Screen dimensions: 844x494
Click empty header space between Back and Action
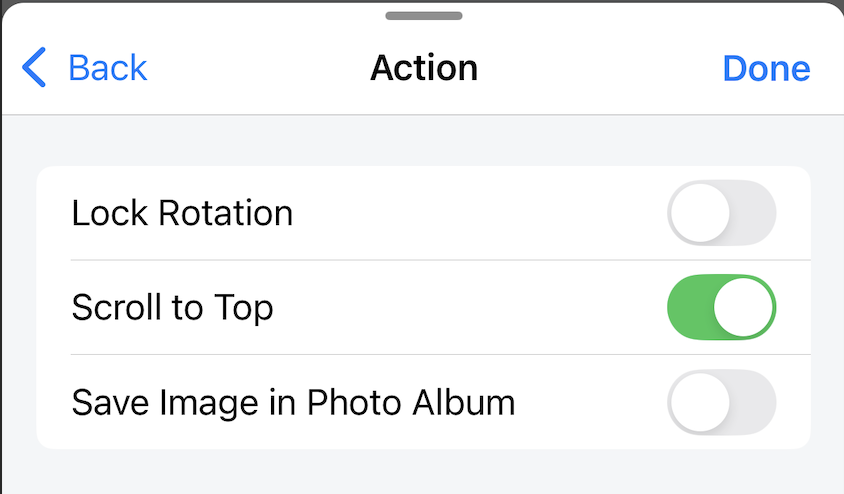pyautogui.click(x=260, y=68)
